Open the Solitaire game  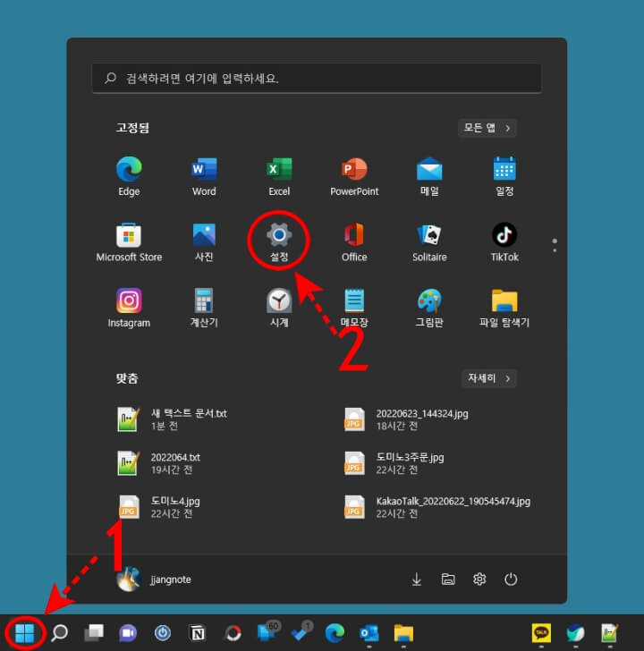(429, 242)
